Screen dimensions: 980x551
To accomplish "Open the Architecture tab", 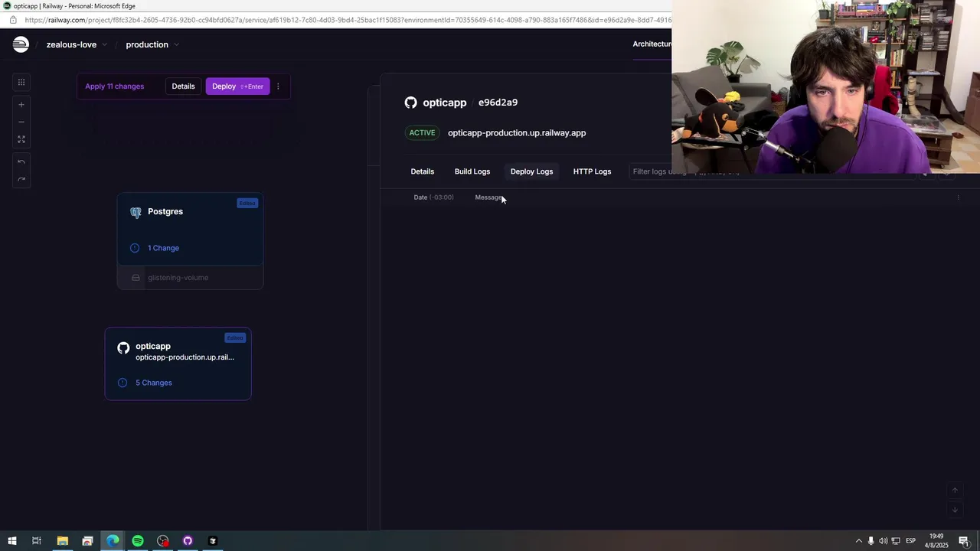I will tap(652, 44).
